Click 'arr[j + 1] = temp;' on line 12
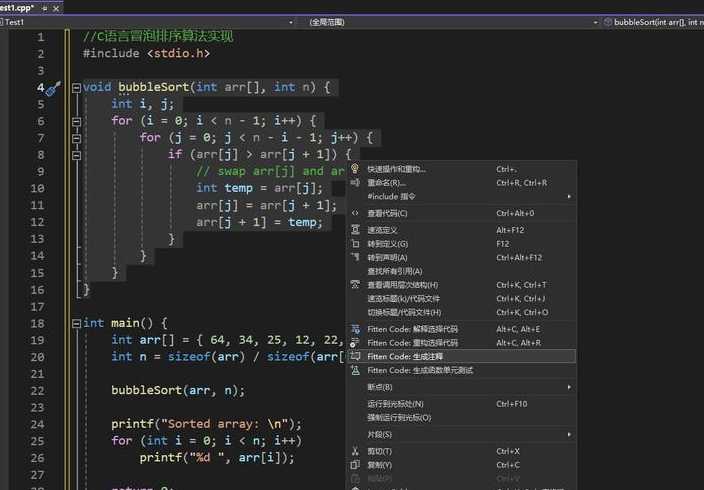The width and height of the screenshot is (704, 490). coord(259,222)
